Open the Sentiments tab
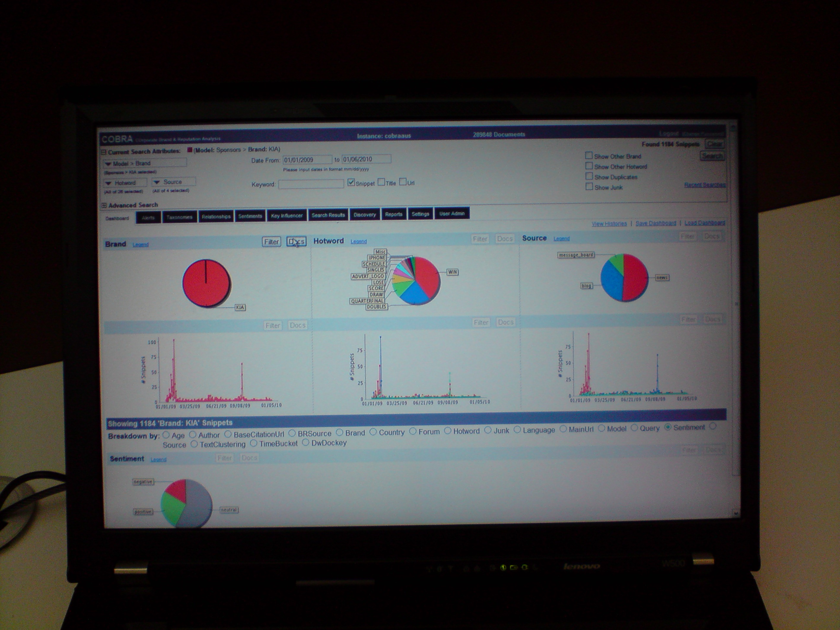 250,216
